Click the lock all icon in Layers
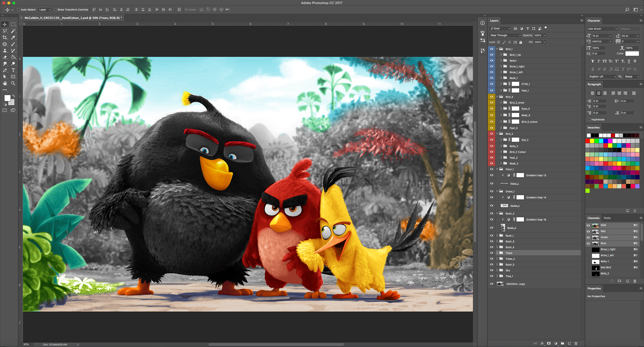 tap(521, 42)
